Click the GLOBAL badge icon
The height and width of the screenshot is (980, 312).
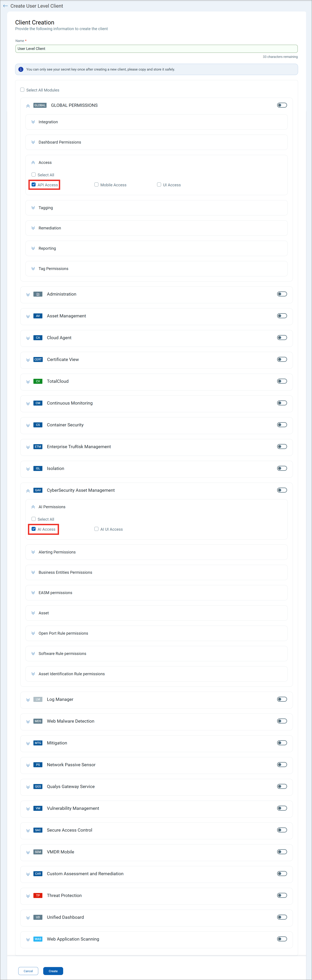(40, 105)
